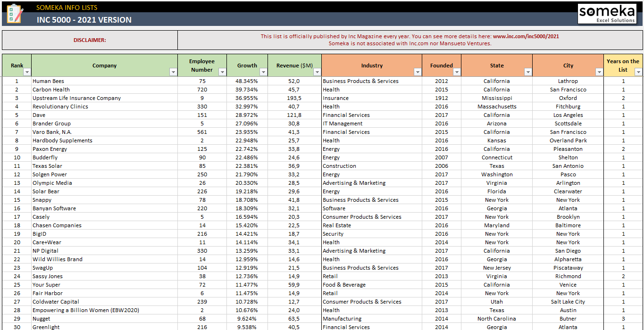Image resolution: width=644 pixels, height=330 pixels.
Task: Select the Mississippi state cell
Action: click(497, 98)
